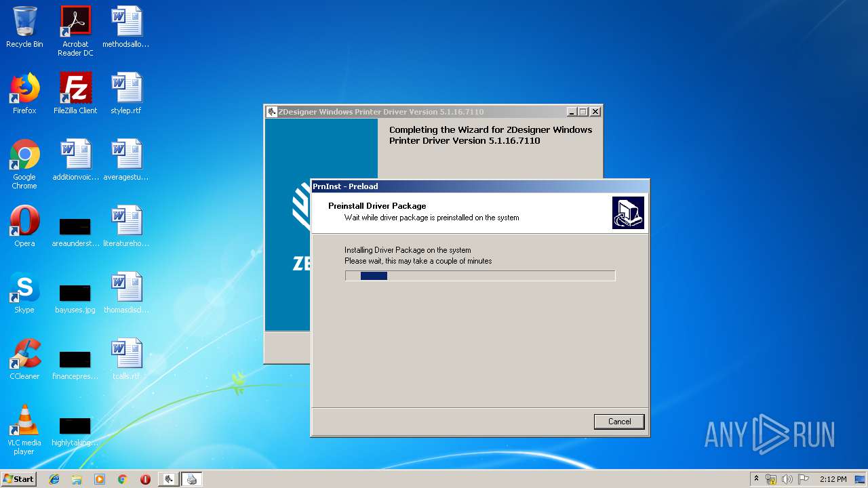Image resolution: width=868 pixels, height=488 pixels.
Task: Open Opera from the taskbar
Action: pyautogui.click(x=145, y=479)
